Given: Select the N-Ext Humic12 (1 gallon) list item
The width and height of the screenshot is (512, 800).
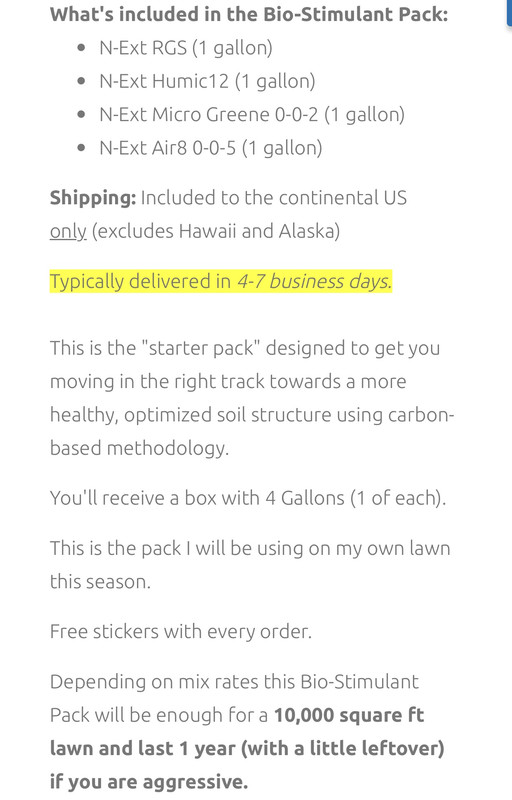Looking at the screenshot, I should [208, 81].
